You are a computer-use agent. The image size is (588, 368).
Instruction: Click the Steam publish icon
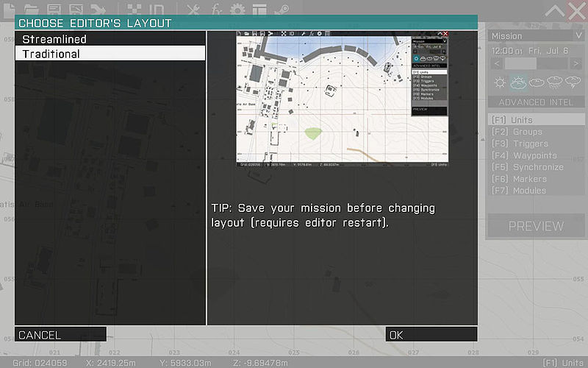tap(280, 10)
